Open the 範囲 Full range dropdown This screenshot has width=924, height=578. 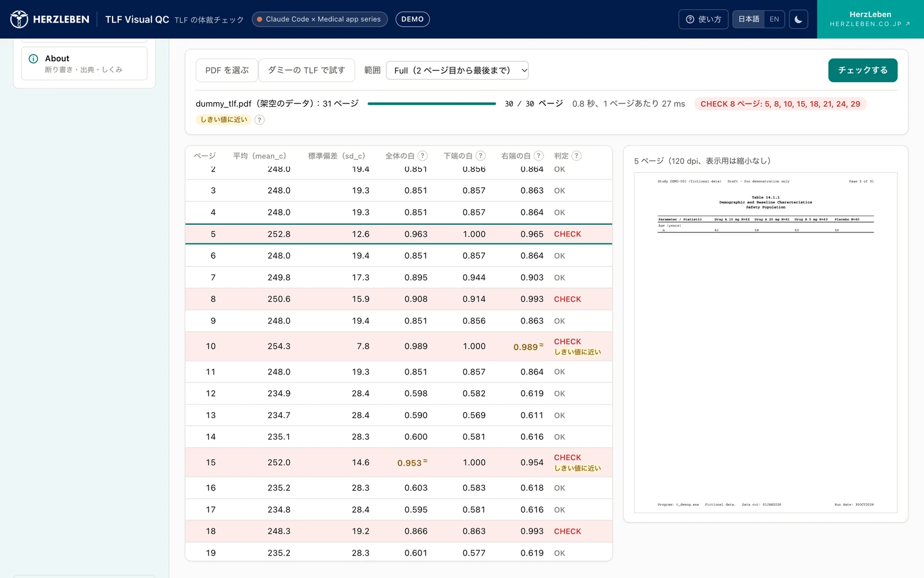[x=457, y=71]
